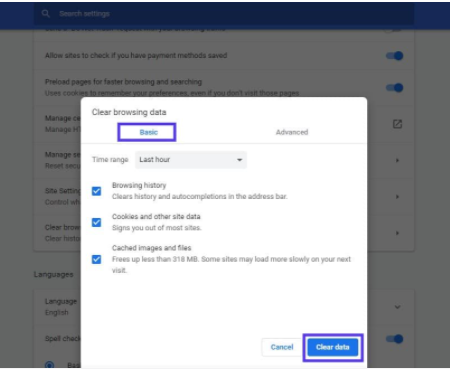Uncheck the Browsing history checkbox

(x=97, y=191)
